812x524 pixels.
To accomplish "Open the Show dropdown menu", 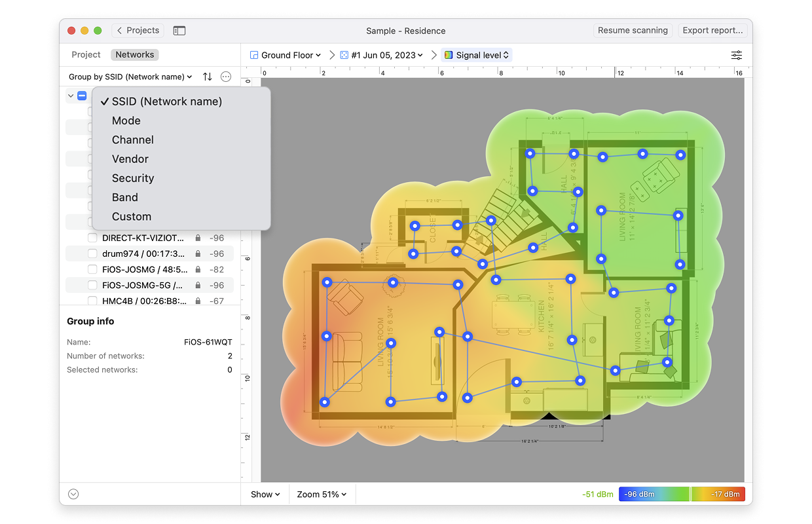I will coord(265,495).
